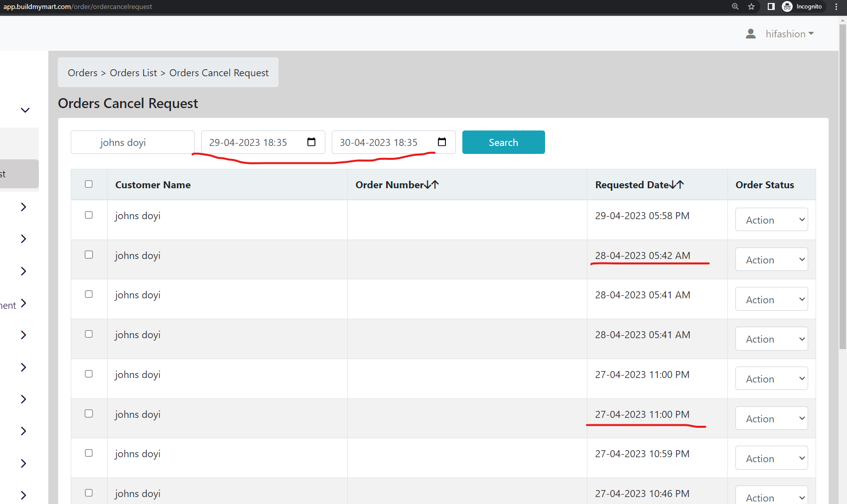The width and height of the screenshot is (847, 504).
Task: Click Orders Cancel Request breadcrumb item
Action: pos(219,73)
